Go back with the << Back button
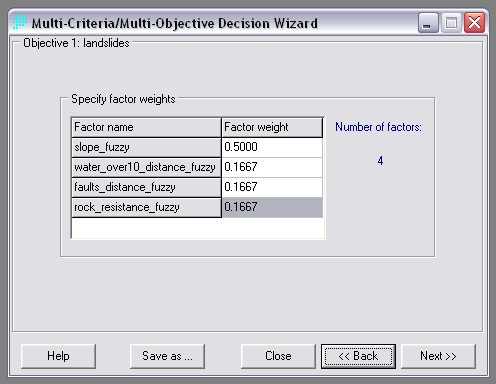 coord(358,356)
